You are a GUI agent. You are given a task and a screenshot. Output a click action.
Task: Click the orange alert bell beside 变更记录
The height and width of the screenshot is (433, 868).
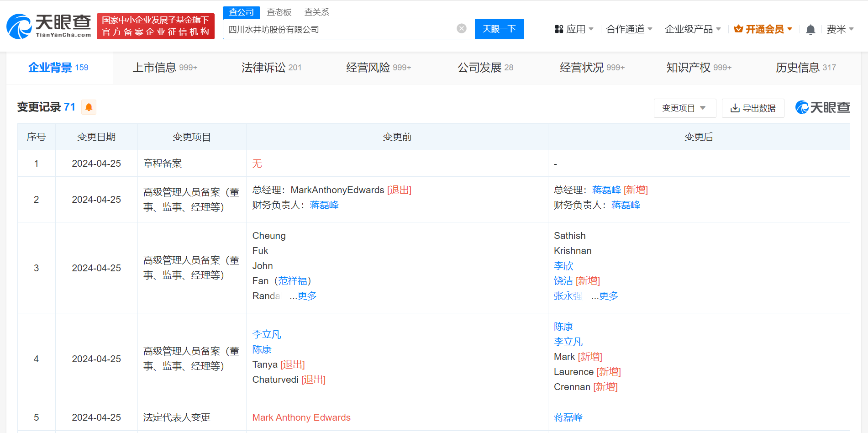point(89,107)
